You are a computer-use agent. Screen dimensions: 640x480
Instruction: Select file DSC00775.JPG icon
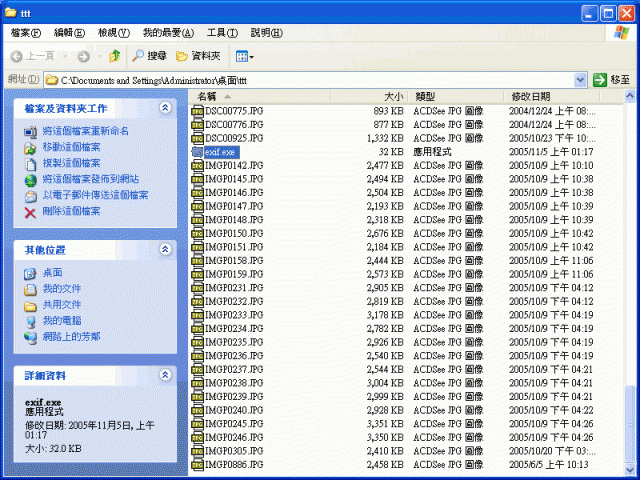(198, 111)
